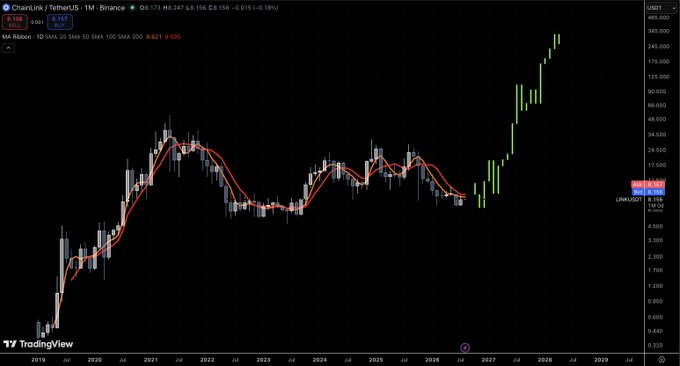Click the close value C8.156
Image resolution: width=680 pixels, height=366 pixels.
[x=219, y=8]
